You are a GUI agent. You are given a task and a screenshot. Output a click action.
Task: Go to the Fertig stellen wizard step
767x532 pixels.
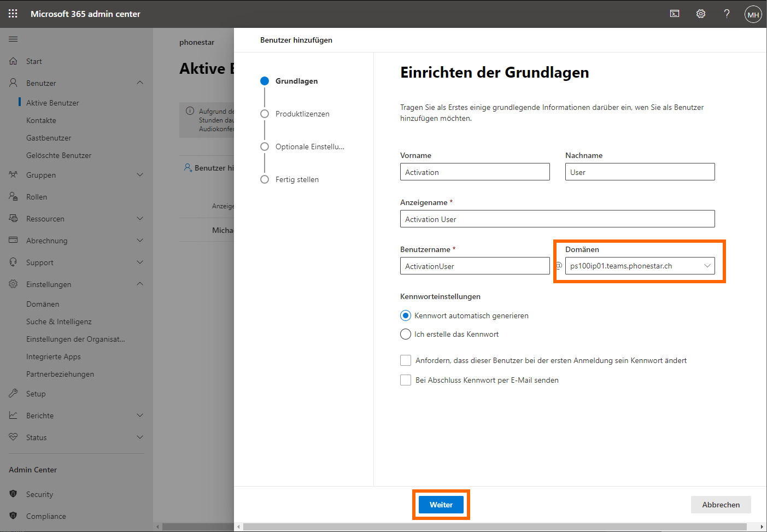point(290,179)
